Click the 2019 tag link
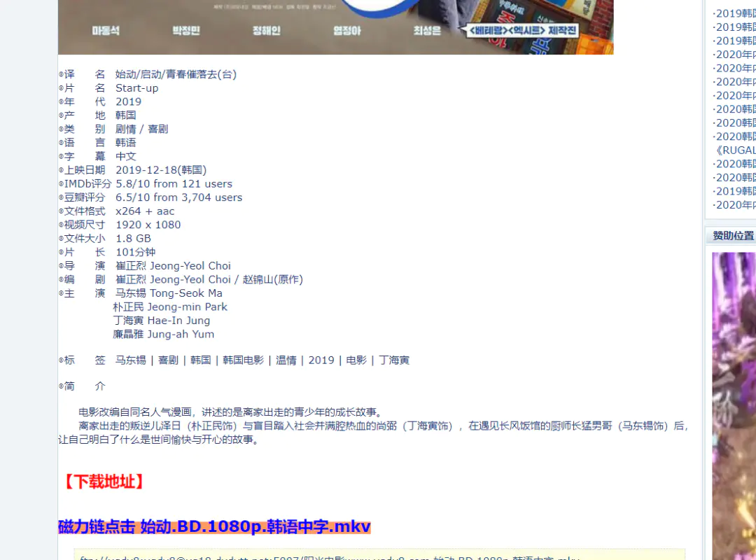Screen dimensions: 756x560 (321, 360)
